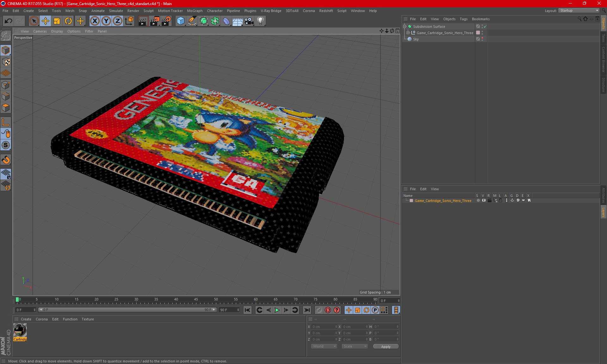The height and width of the screenshot is (364, 607).
Task: Click the Game_Cartridge layer color swatch
Action: click(x=411, y=201)
